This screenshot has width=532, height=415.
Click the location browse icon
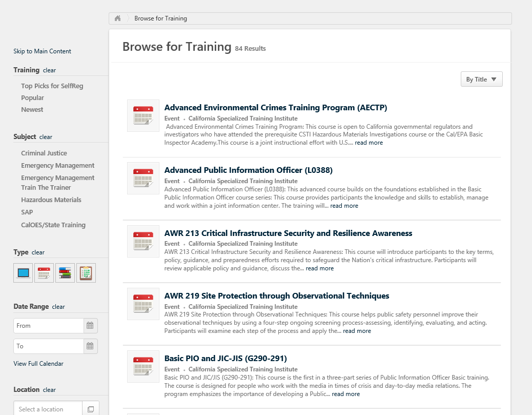[91, 408]
